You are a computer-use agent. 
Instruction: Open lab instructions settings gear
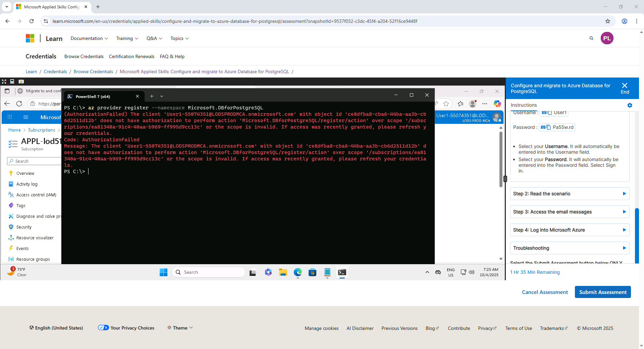click(x=630, y=105)
